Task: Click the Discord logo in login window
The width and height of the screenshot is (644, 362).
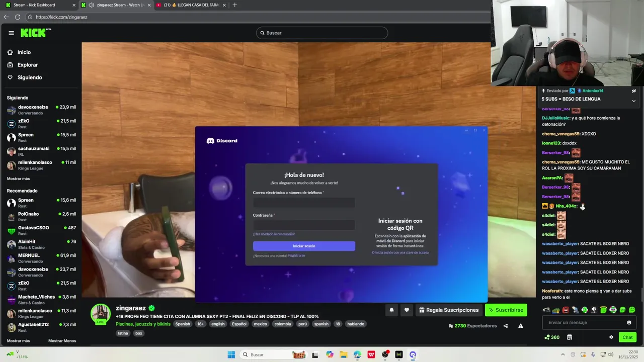Action: click(222, 141)
